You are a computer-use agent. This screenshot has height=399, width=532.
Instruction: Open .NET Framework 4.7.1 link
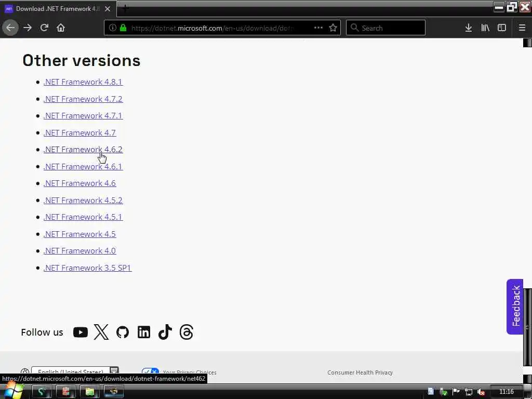pyautogui.click(x=83, y=116)
